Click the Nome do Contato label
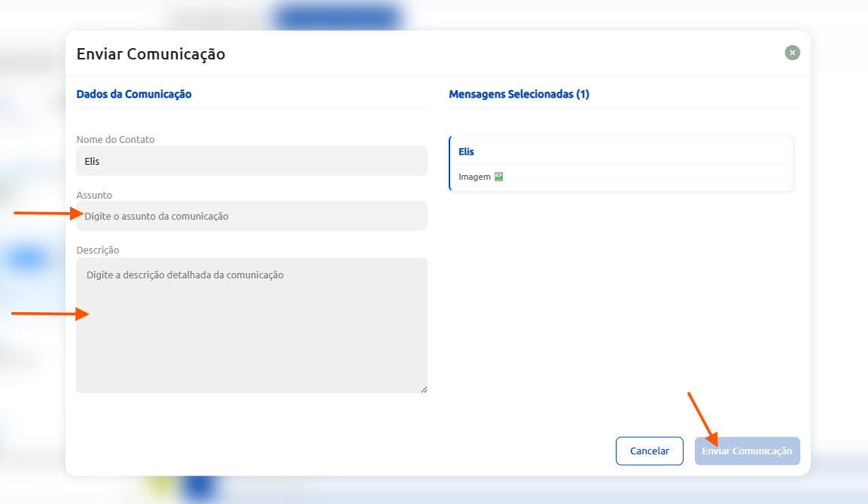The image size is (868, 504). coord(115,139)
